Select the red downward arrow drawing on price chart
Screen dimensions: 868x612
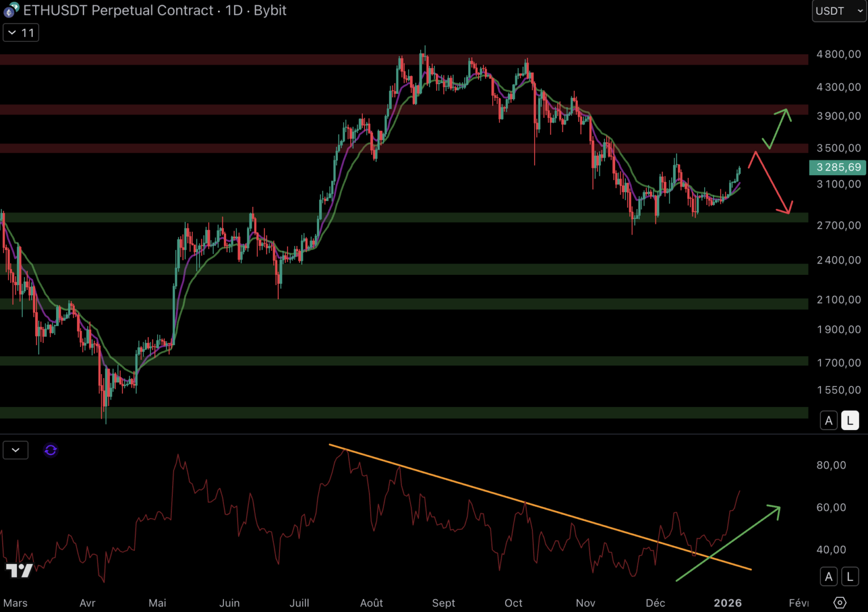(x=772, y=182)
